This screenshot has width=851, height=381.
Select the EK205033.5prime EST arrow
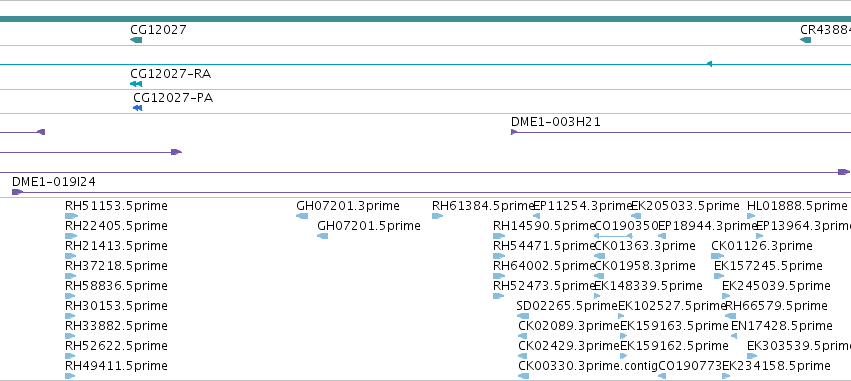[x=636, y=216]
